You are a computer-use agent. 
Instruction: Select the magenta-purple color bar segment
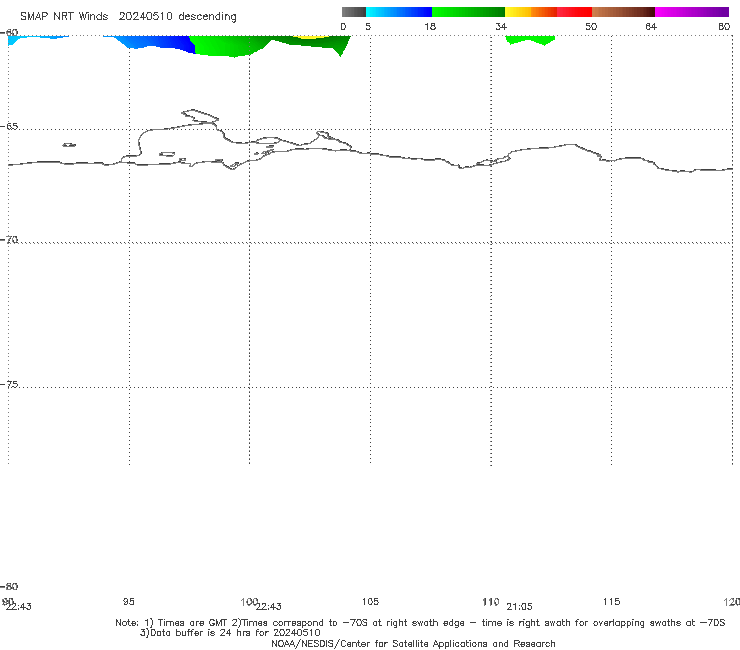[692, 12]
